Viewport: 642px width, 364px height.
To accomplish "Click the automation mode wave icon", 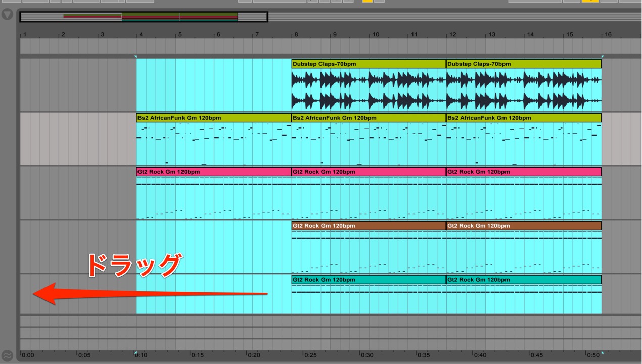I will [x=7, y=355].
